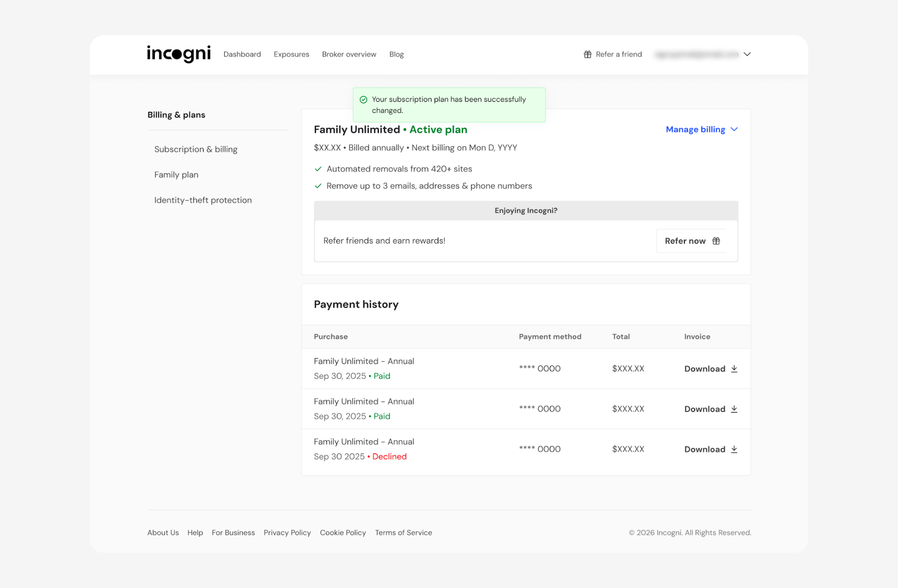Open the Cookie Policy footer link
The image size is (898, 588).
[343, 533]
